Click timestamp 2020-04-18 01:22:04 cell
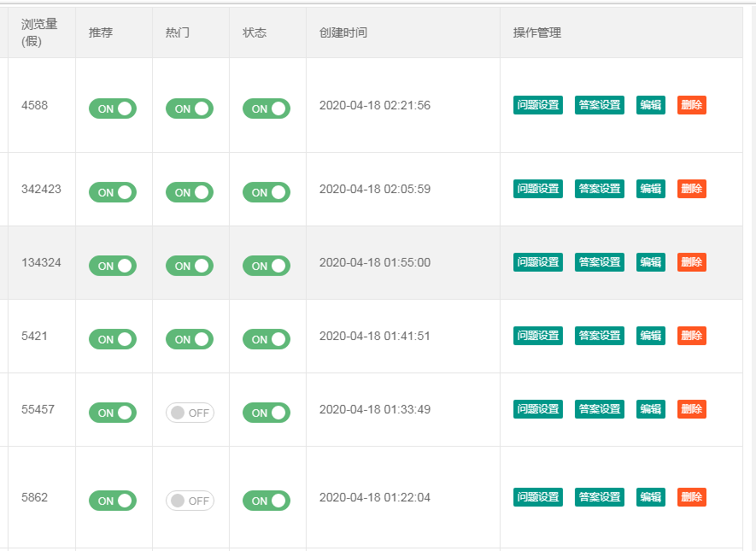 point(375,497)
